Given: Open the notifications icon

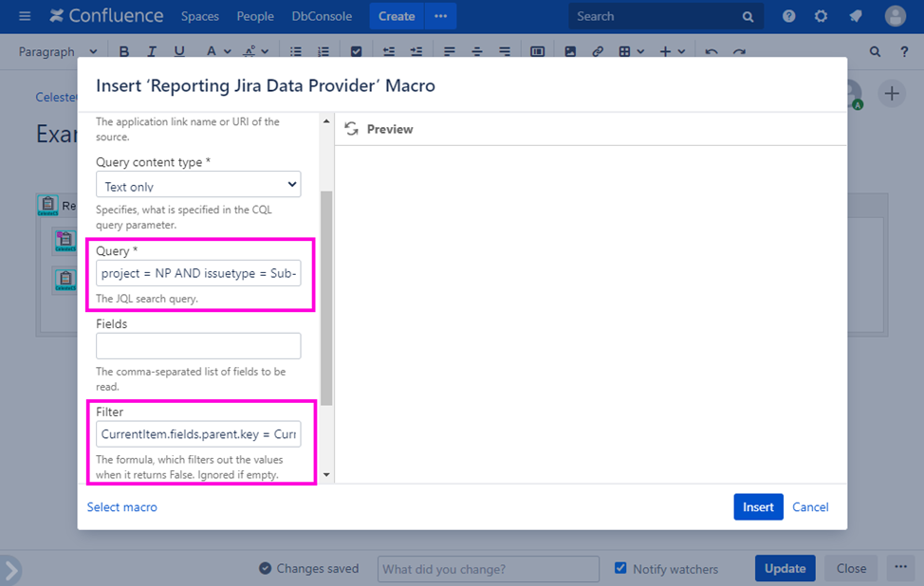Looking at the screenshot, I should (856, 16).
